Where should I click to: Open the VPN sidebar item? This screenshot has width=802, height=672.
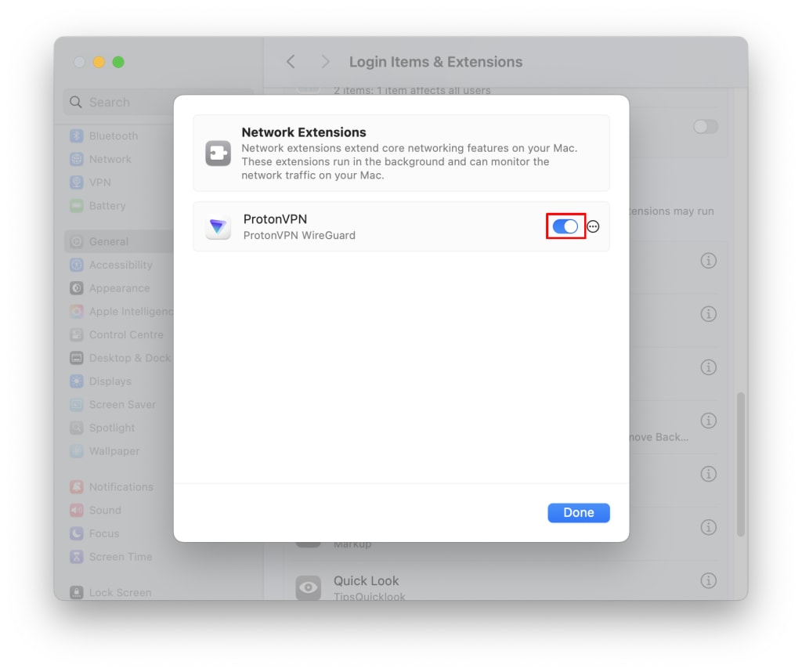[x=91, y=182]
